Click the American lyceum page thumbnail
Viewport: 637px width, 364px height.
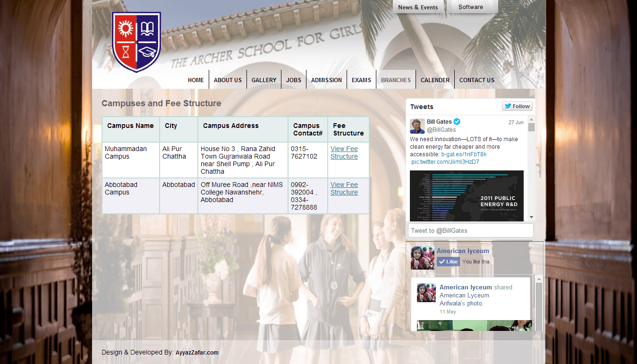[x=423, y=258]
